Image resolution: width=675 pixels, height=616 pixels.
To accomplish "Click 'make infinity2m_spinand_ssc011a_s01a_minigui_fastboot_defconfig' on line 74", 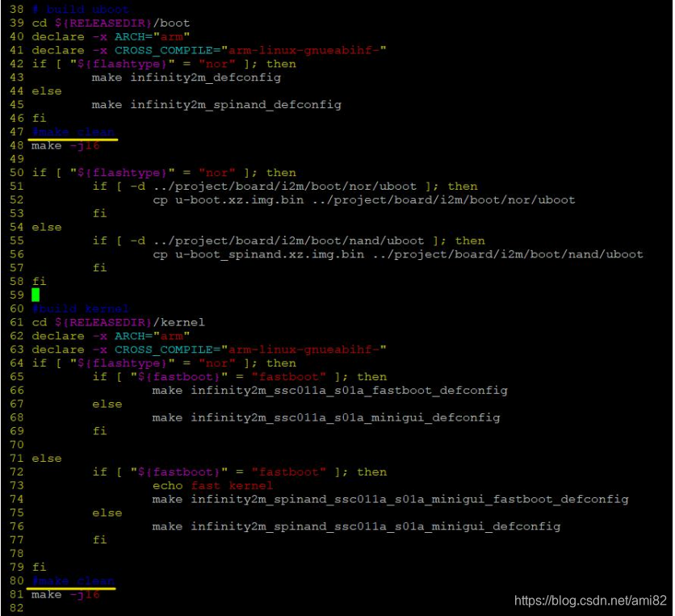I will pos(391,500).
